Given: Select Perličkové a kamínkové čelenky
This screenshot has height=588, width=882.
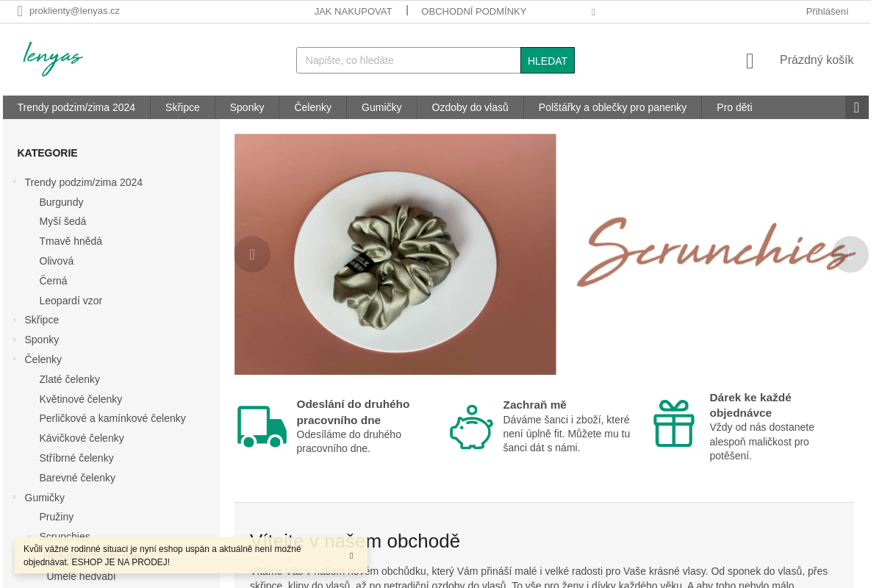Looking at the screenshot, I should [x=112, y=418].
